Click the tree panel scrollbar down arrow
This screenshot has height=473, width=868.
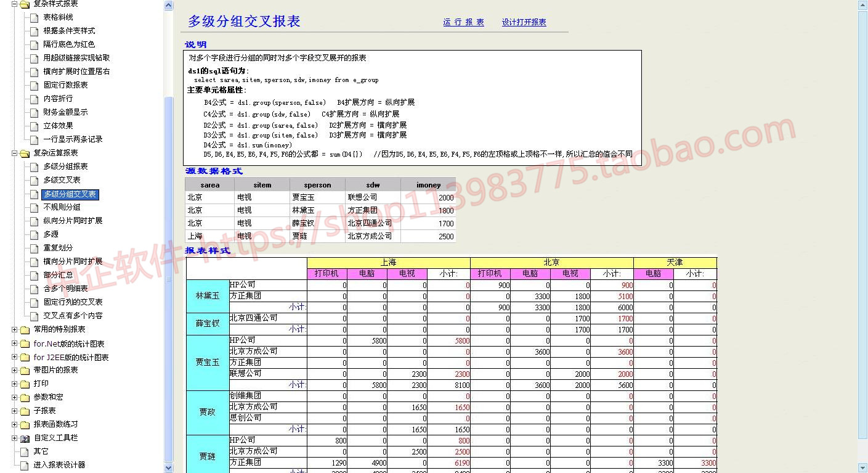169,468
